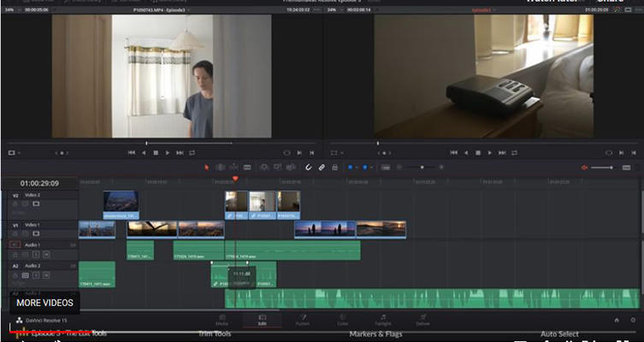The width and height of the screenshot is (644, 342).
Task: Timeline viewer: play in reverse
Action: [x=466, y=153]
